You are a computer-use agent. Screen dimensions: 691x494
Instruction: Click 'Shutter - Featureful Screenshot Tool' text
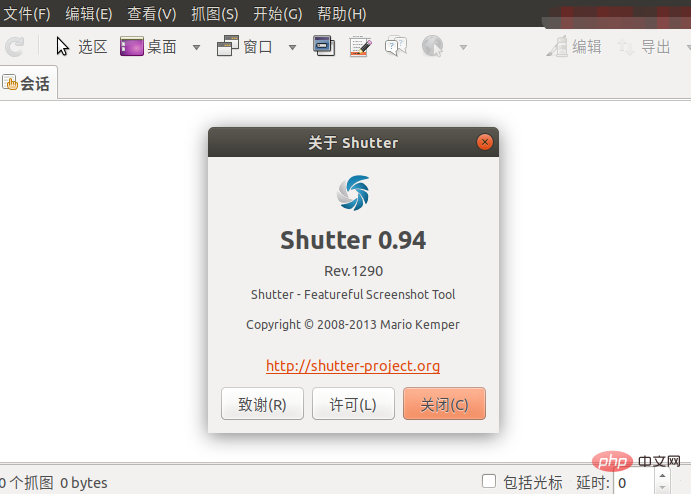click(x=353, y=294)
